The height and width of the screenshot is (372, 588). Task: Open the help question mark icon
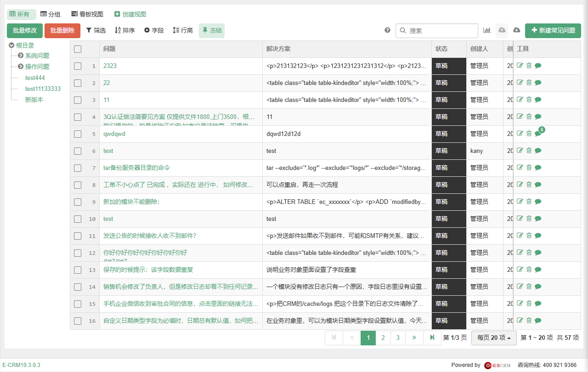(387, 30)
